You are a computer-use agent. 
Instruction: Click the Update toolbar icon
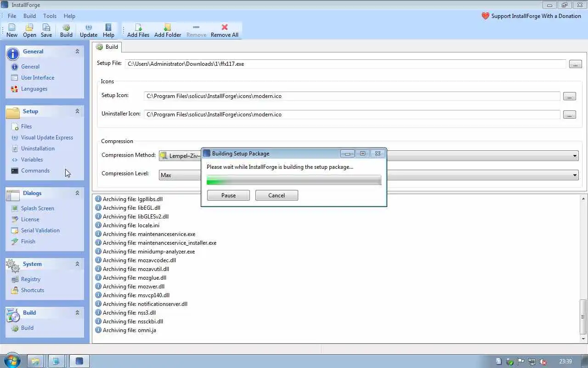pyautogui.click(x=89, y=30)
